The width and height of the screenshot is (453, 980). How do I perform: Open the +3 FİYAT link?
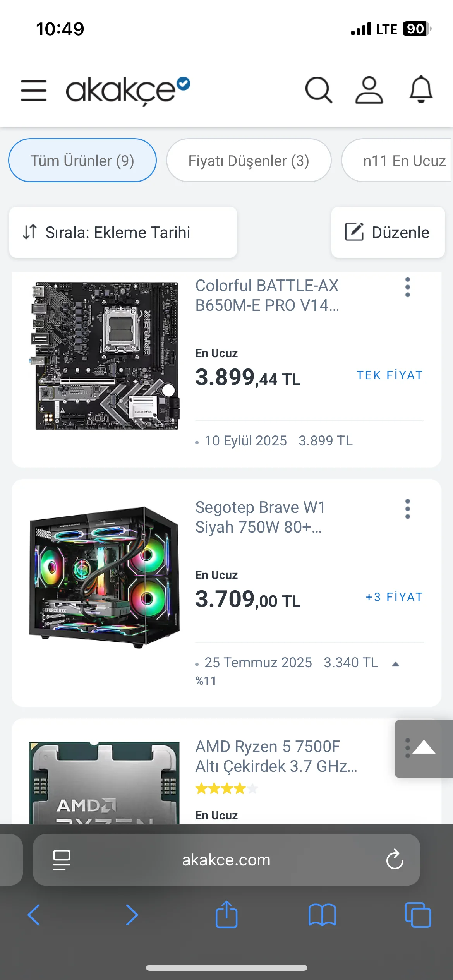point(394,597)
